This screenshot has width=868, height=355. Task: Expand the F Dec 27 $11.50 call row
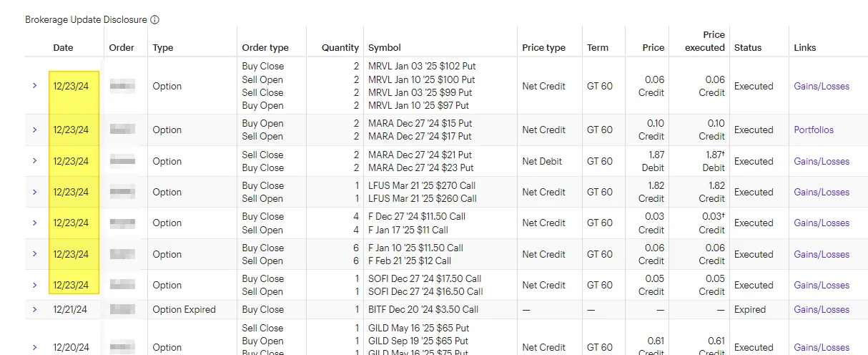[x=34, y=223]
